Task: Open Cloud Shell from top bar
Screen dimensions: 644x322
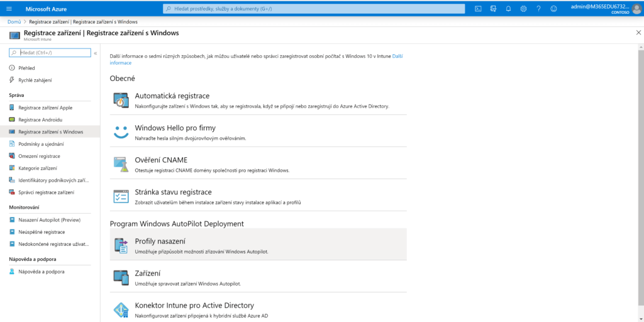Action: (478, 9)
